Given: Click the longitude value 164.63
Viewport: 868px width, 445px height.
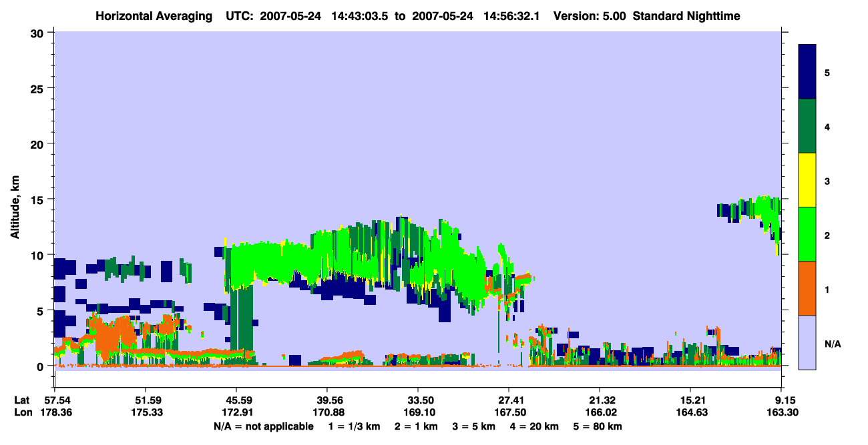Looking at the screenshot, I should [x=691, y=412].
